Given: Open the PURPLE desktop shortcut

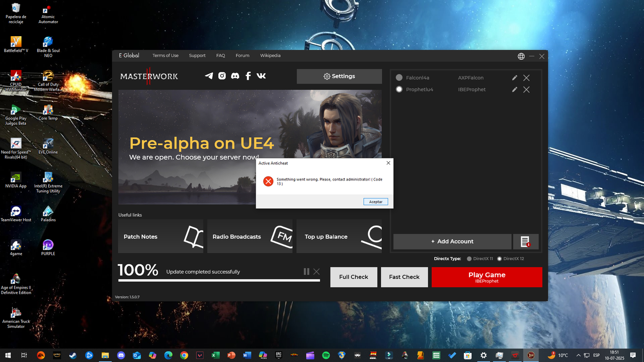Looking at the screenshot, I should point(48,247).
